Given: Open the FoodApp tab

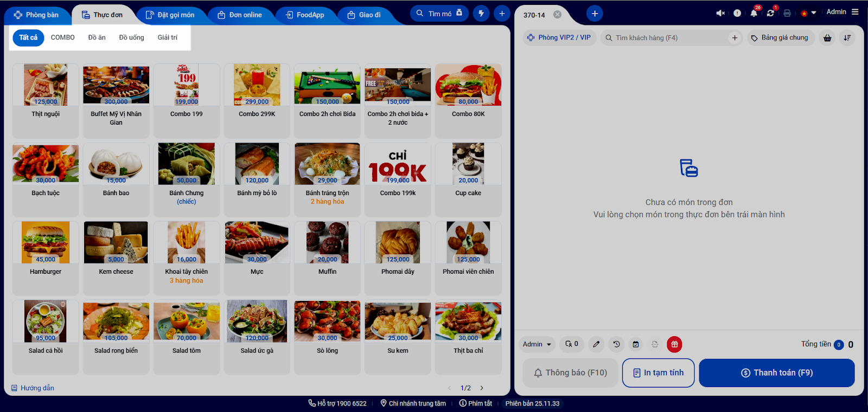Looking at the screenshot, I should pyautogui.click(x=305, y=15).
